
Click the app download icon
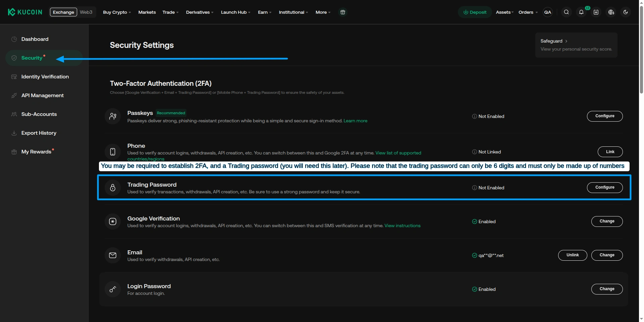pos(596,12)
